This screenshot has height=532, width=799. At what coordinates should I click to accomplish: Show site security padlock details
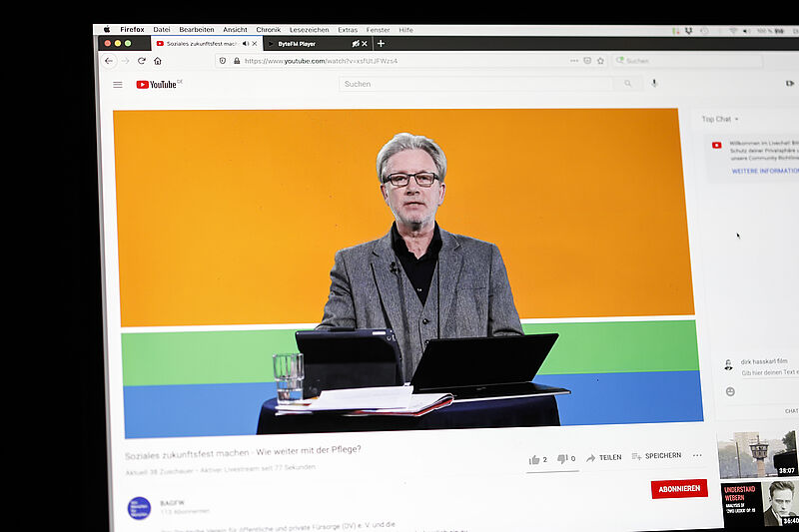(237, 61)
